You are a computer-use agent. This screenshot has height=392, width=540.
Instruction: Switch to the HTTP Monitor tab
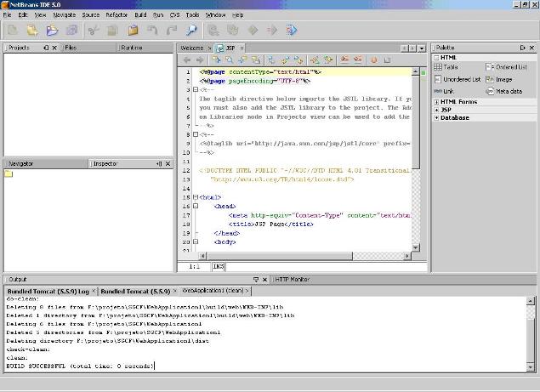tap(294, 279)
